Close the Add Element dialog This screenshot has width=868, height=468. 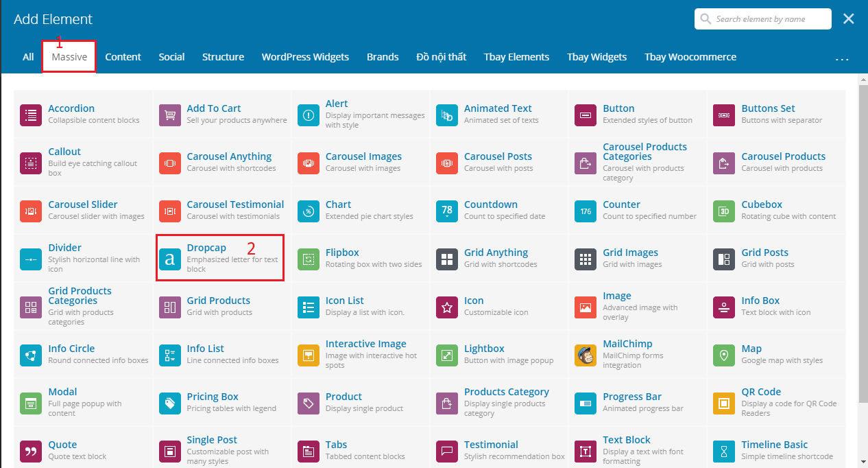pyautogui.click(x=849, y=19)
